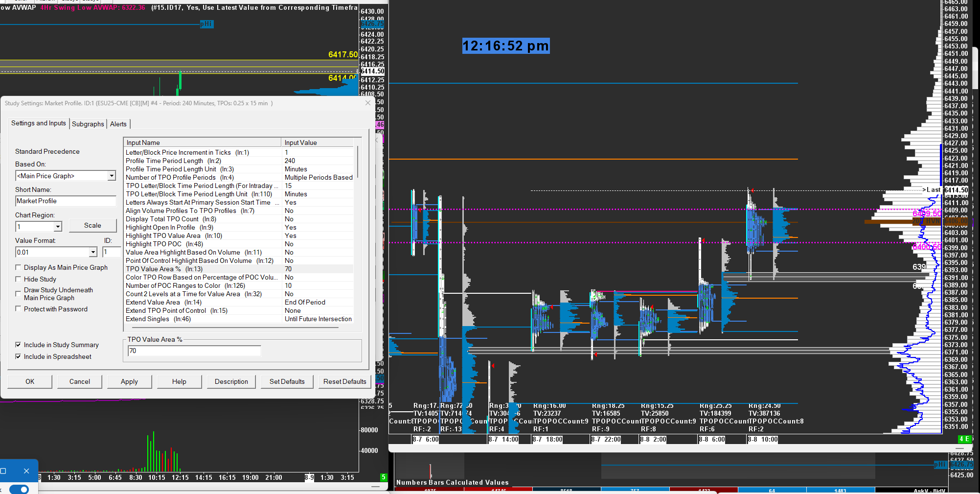Expand the Chart Region dropdown
Image resolution: width=980 pixels, height=494 pixels.
pyautogui.click(x=58, y=227)
